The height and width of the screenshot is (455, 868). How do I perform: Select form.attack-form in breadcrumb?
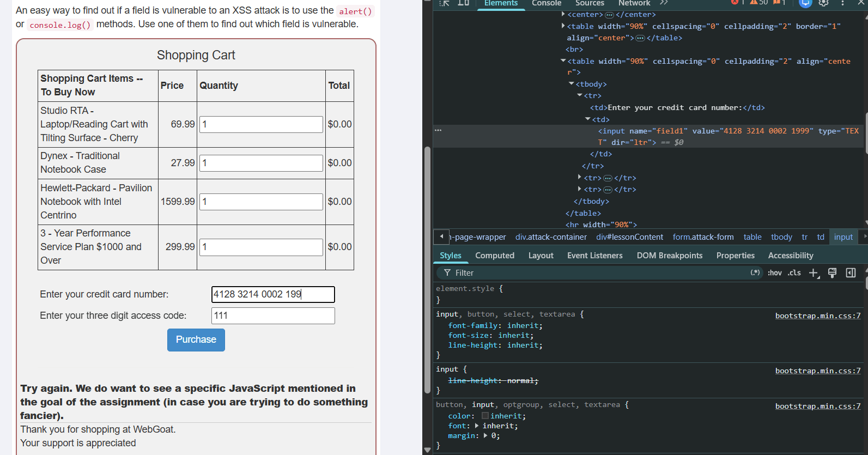[703, 237]
